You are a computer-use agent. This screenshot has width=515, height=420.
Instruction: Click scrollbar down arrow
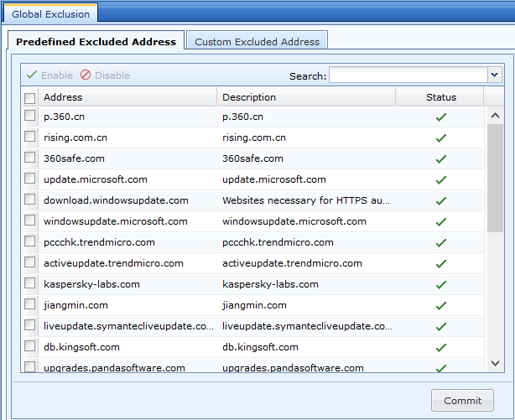pyautogui.click(x=496, y=363)
